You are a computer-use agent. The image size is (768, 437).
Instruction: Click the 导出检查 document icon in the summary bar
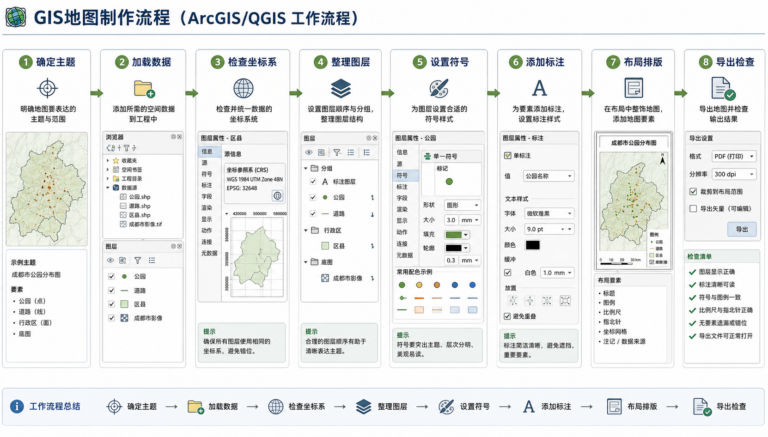tap(702, 407)
